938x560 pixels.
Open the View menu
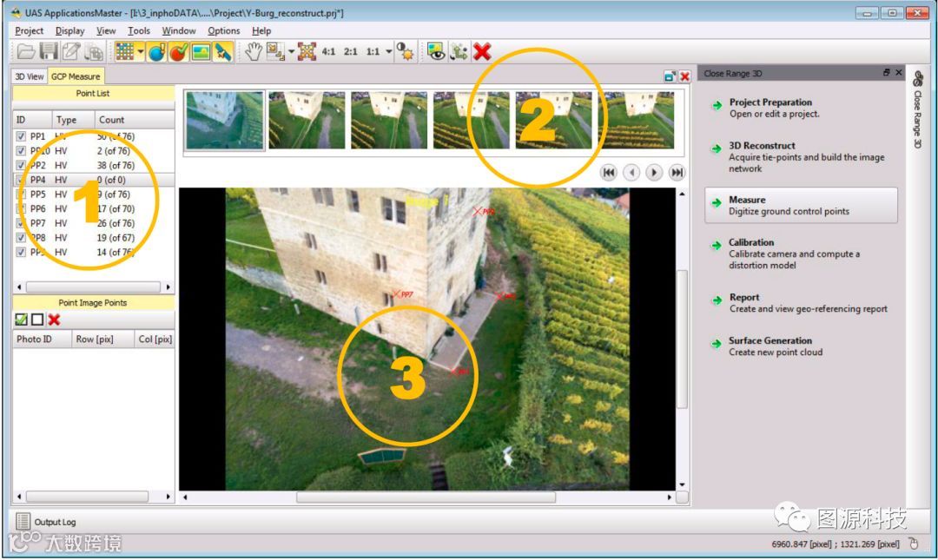[106, 30]
